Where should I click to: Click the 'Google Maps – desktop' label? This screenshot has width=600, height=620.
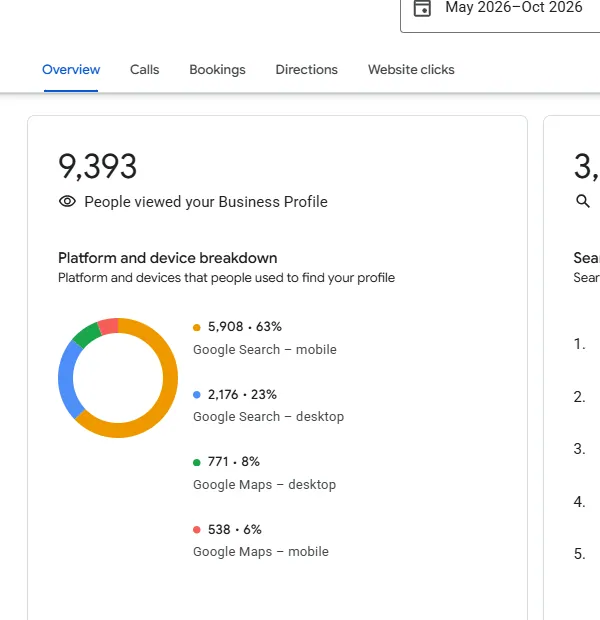(x=265, y=485)
